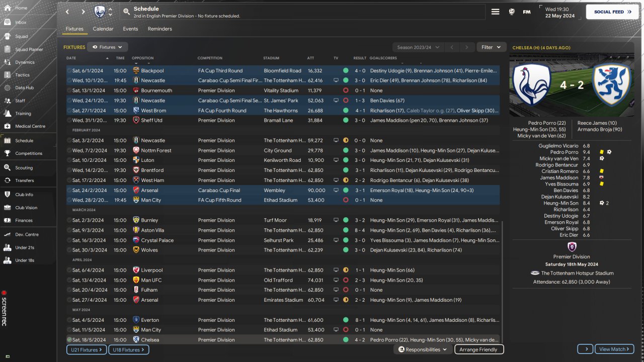
Task: Click the arrow button left of View Match
Action: (585, 349)
